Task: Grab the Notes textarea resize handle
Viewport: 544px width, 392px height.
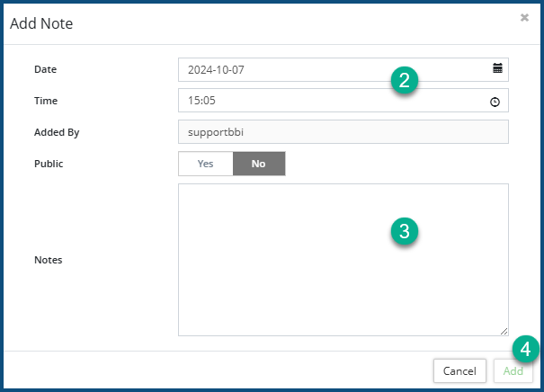Action: click(504, 331)
